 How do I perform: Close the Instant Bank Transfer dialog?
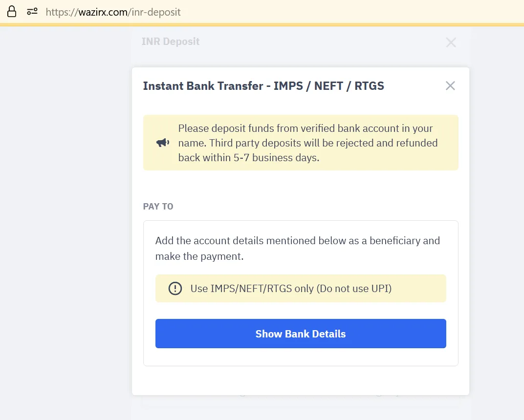450,86
